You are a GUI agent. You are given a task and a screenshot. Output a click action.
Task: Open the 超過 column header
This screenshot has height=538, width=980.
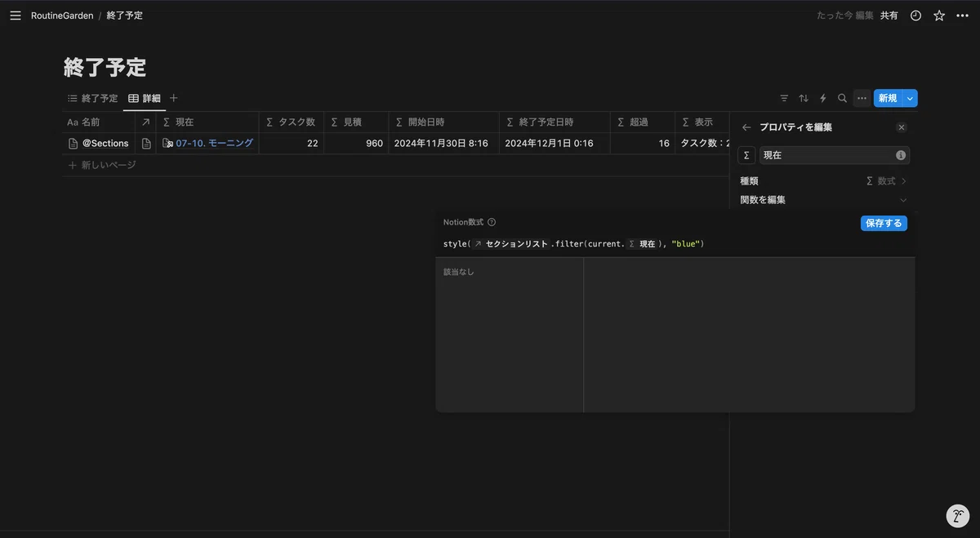pos(643,122)
